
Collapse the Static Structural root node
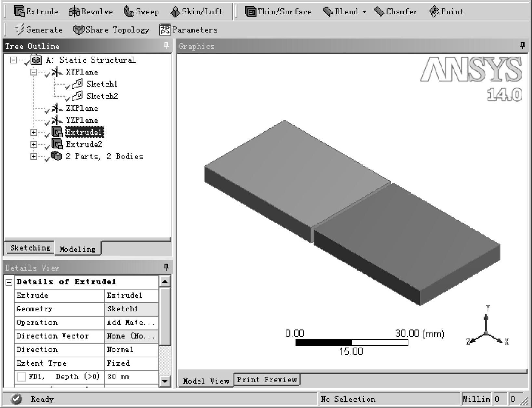(x=13, y=60)
